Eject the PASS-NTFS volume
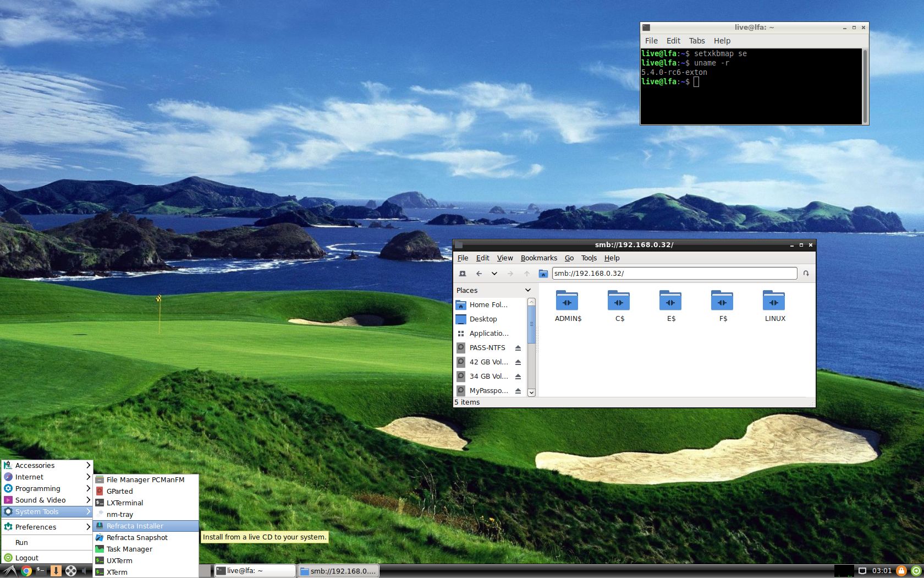 coord(518,347)
